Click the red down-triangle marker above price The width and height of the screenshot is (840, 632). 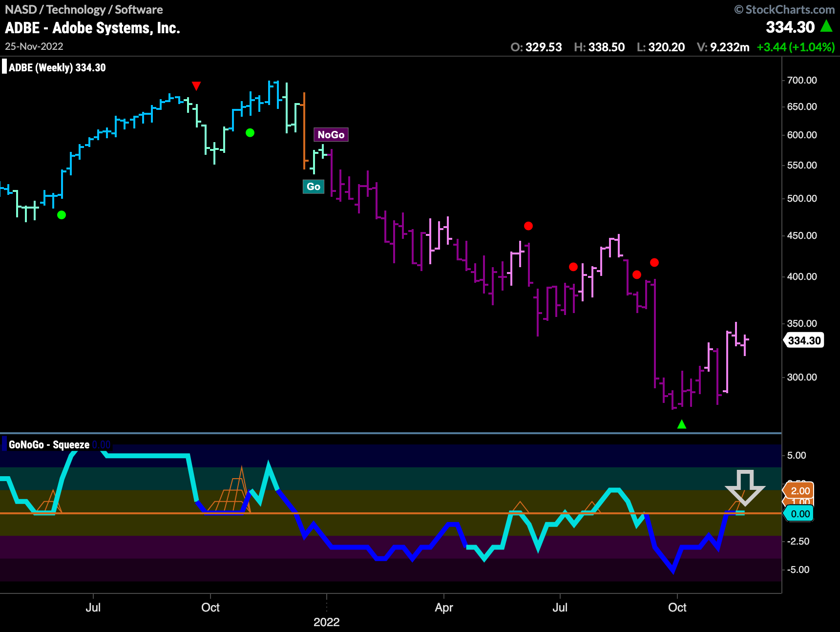(196, 86)
